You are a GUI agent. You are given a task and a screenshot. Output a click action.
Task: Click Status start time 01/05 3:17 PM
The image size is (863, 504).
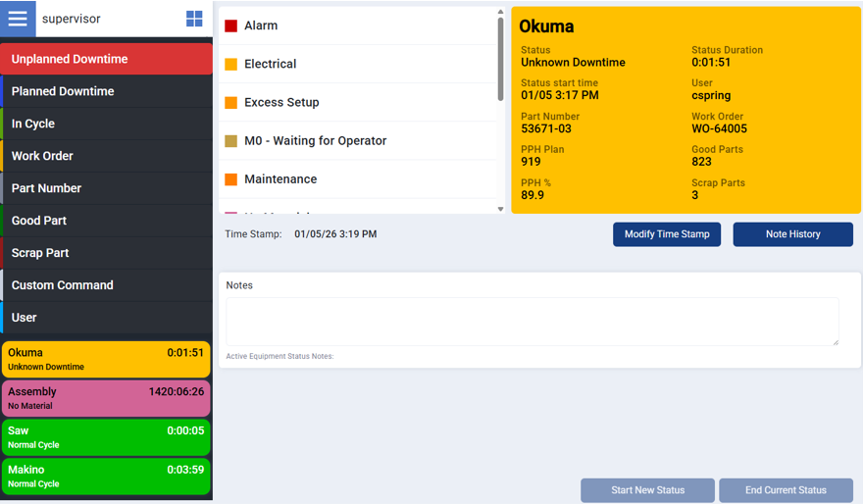tap(560, 95)
